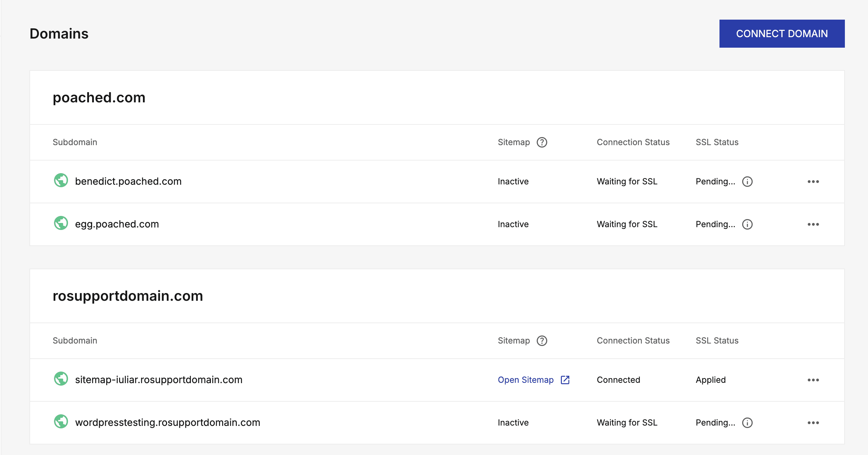Viewport: 868px width, 455px height.
Task: Open the three-dot menu for benedict.poached.com
Action: pos(813,182)
